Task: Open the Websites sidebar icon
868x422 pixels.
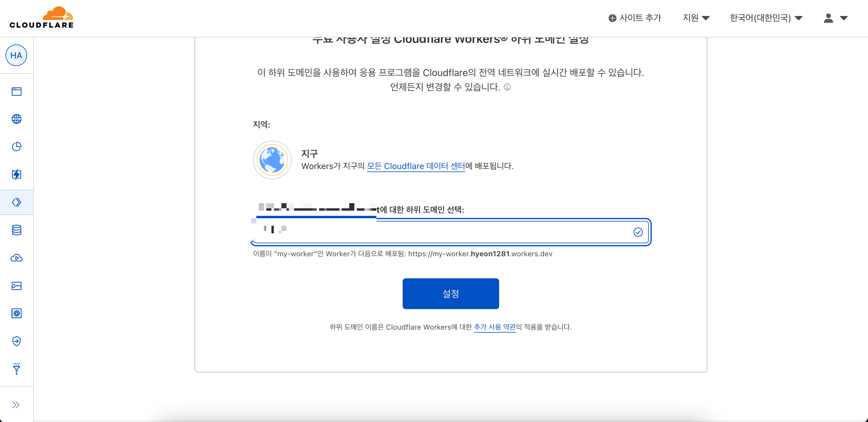Action: coord(17,91)
